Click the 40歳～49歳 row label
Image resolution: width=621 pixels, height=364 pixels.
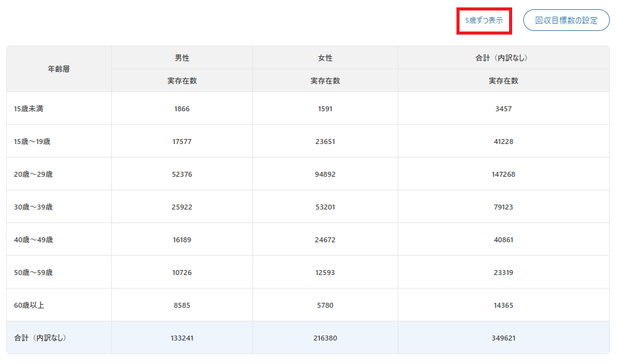33,240
